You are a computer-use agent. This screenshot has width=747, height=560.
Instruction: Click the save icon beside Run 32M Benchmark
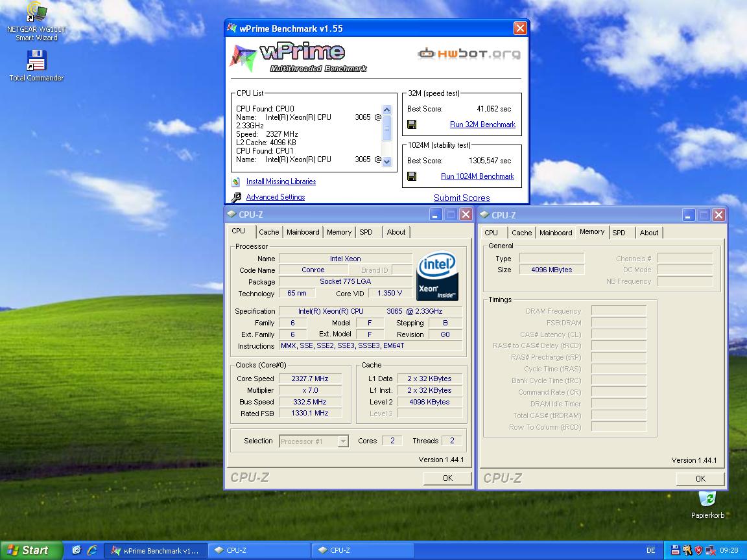[412, 124]
